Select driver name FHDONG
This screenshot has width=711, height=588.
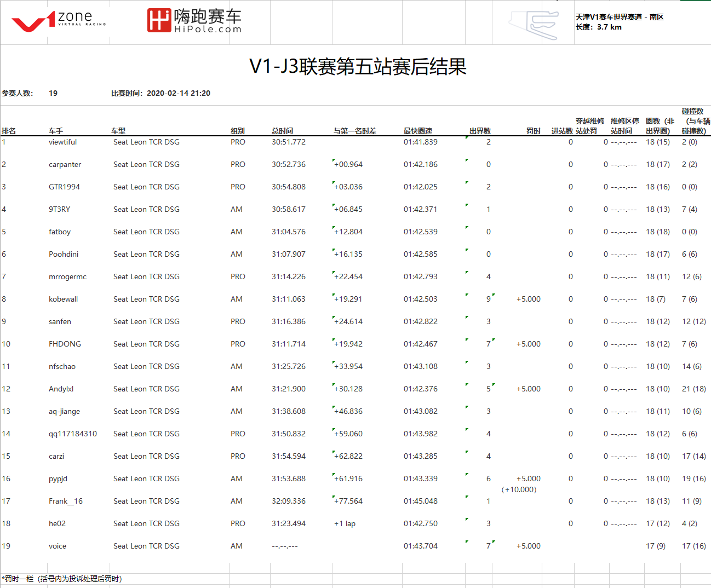[x=65, y=344]
